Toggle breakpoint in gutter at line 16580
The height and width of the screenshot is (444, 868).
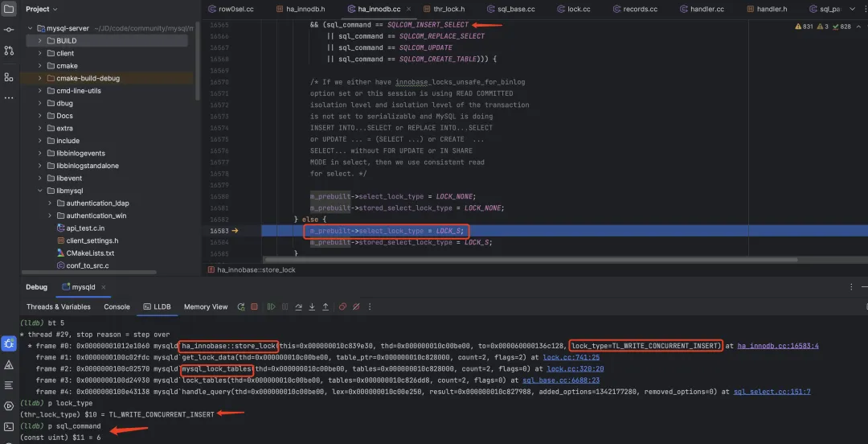[x=219, y=196]
